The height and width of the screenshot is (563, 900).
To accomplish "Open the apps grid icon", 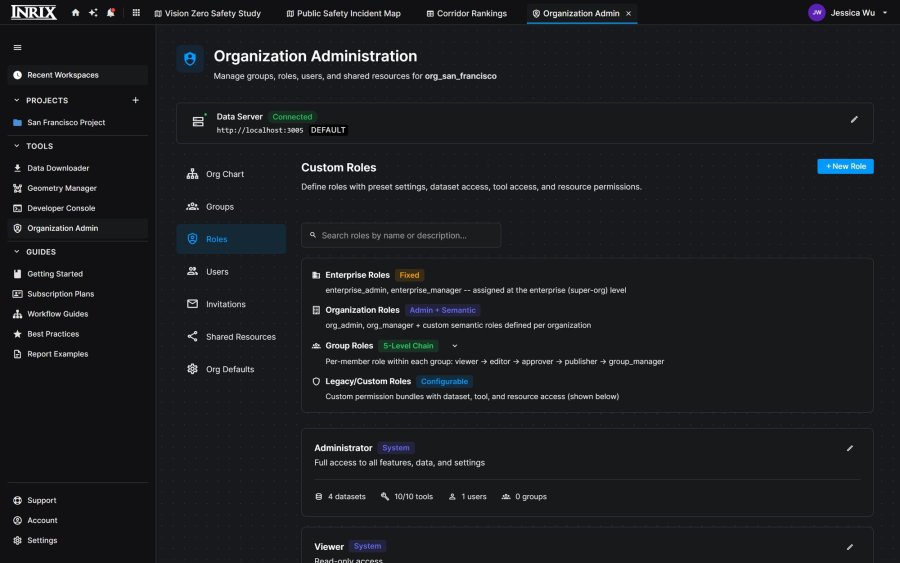I will [136, 13].
